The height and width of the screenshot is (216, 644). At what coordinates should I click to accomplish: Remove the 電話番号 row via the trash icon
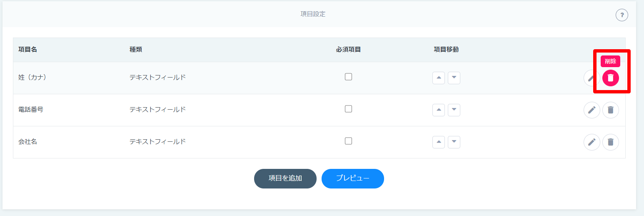(610, 110)
